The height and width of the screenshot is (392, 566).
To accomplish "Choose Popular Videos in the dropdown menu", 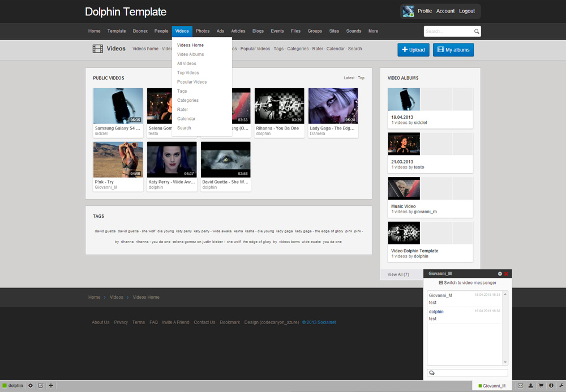I will (x=192, y=82).
